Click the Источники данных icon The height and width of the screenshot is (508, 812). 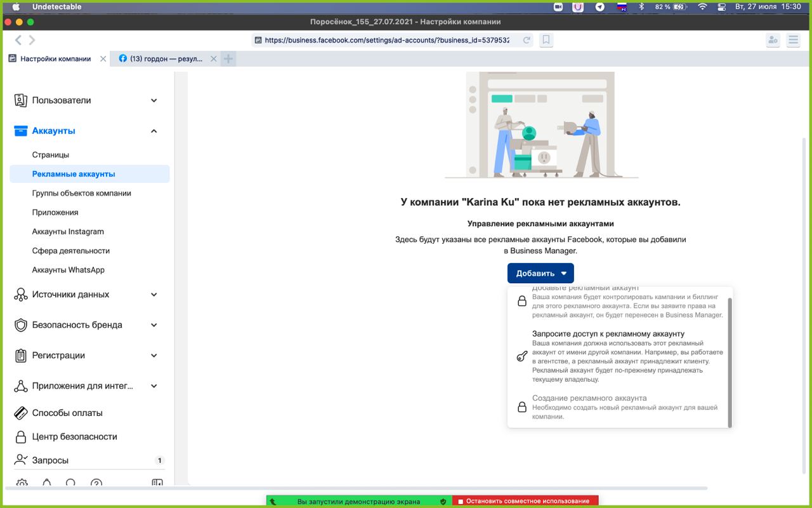coord(21,295)
